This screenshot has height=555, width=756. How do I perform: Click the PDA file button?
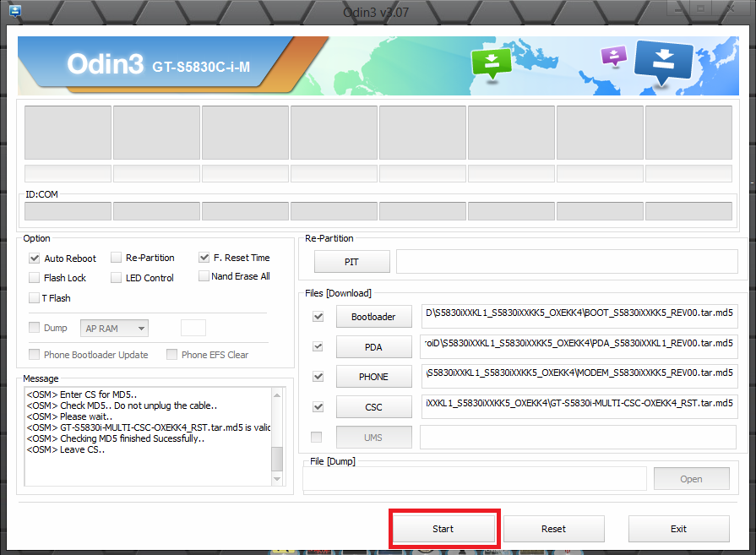(x=373, y=347)
